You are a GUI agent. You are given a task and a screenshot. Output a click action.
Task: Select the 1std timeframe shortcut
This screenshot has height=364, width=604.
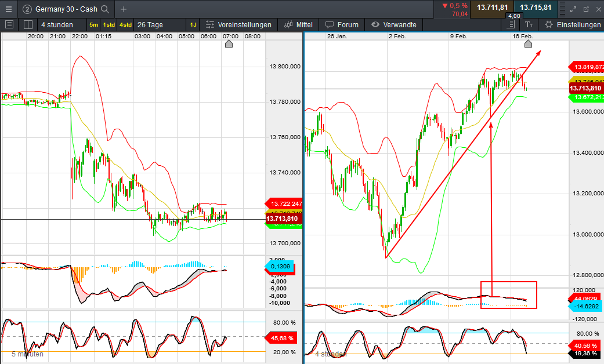pos(108,24)
